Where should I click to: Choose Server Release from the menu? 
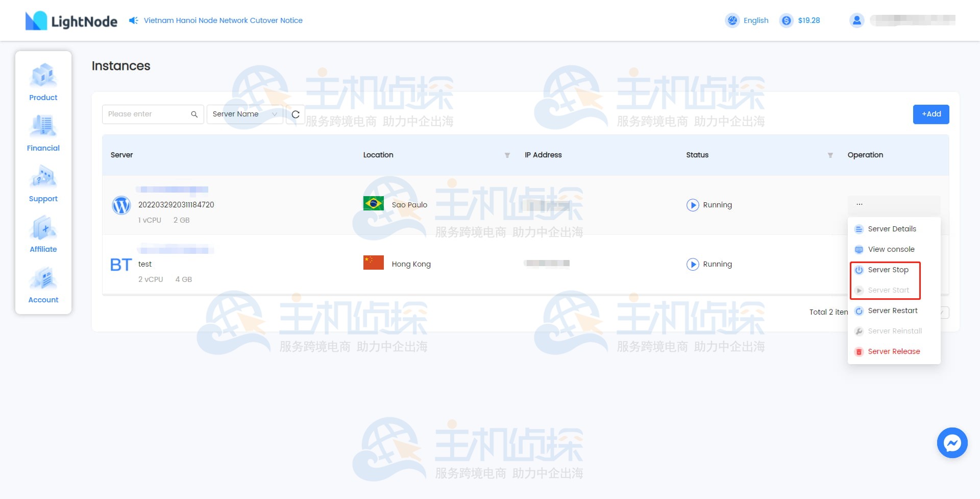[x=894, y=351]
